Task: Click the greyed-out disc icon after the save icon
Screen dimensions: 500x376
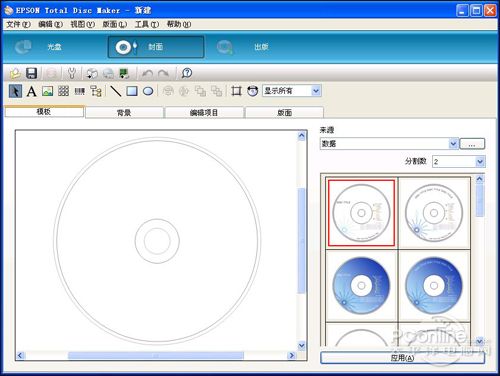Action: [x=51, y=73]
